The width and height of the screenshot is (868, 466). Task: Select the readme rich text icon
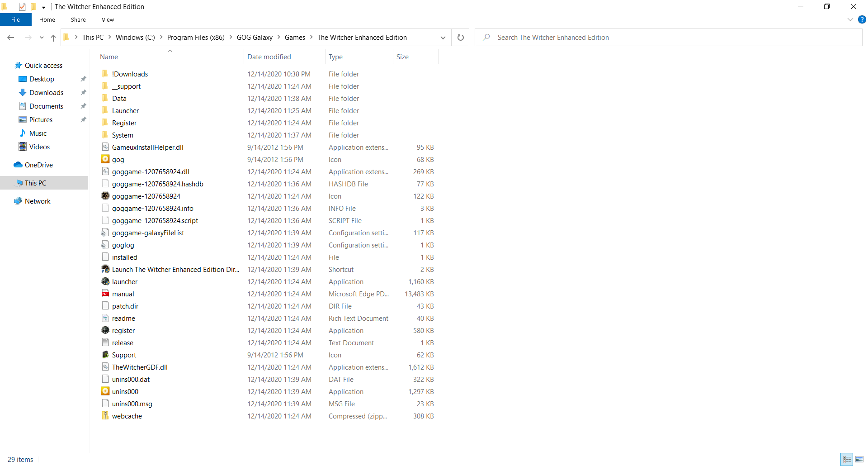(x=105, y=318)
